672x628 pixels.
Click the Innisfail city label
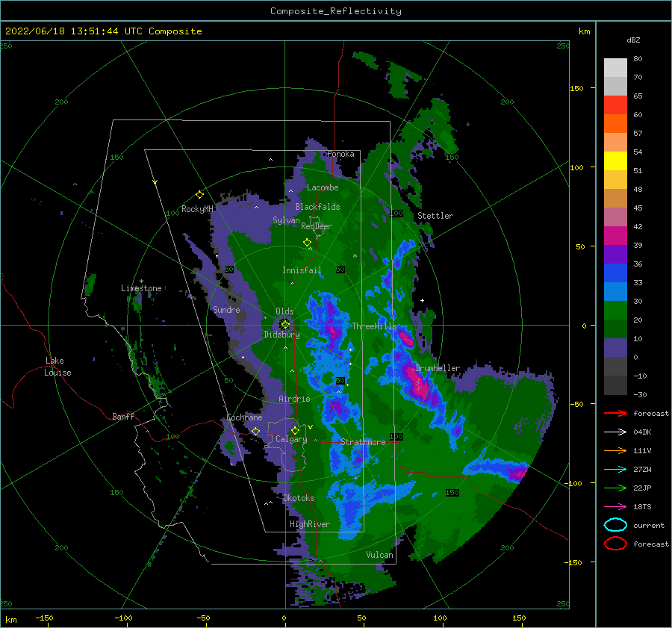302,270
